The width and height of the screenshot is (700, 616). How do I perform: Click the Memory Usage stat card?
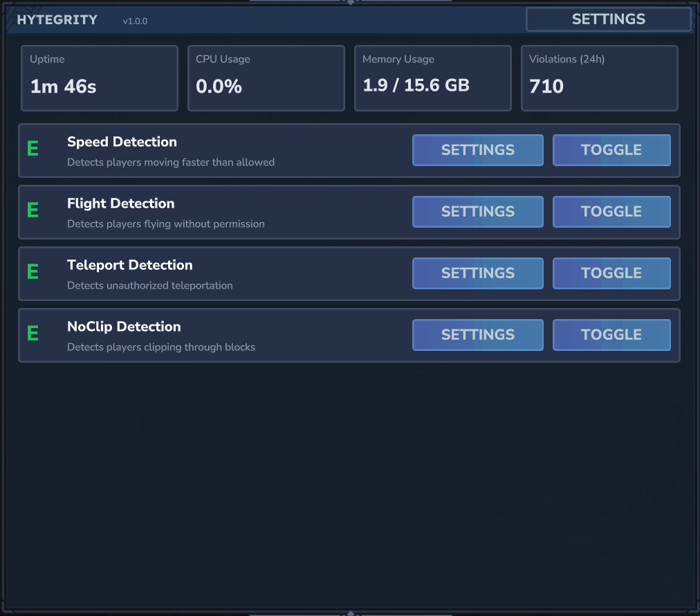click(433, 78)
